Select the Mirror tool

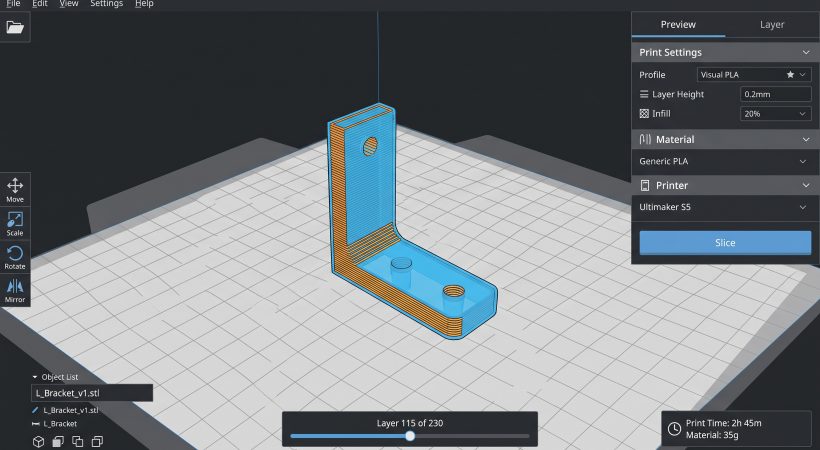pos(15,290)
